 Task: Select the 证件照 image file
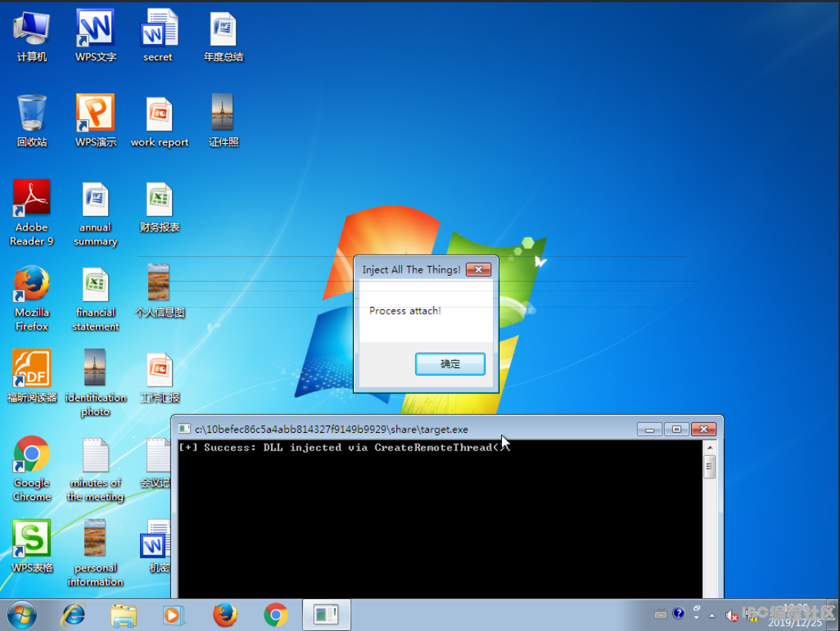point(223,121)
